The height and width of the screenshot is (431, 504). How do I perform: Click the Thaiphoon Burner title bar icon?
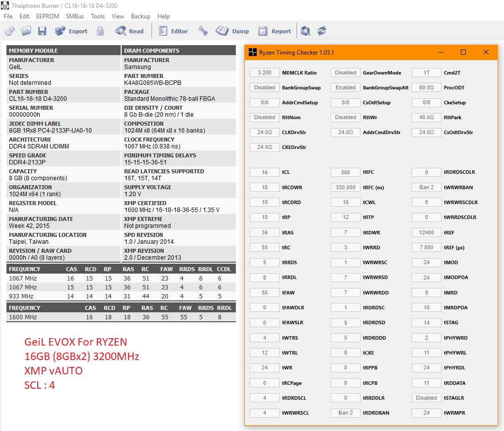(5, 5)
